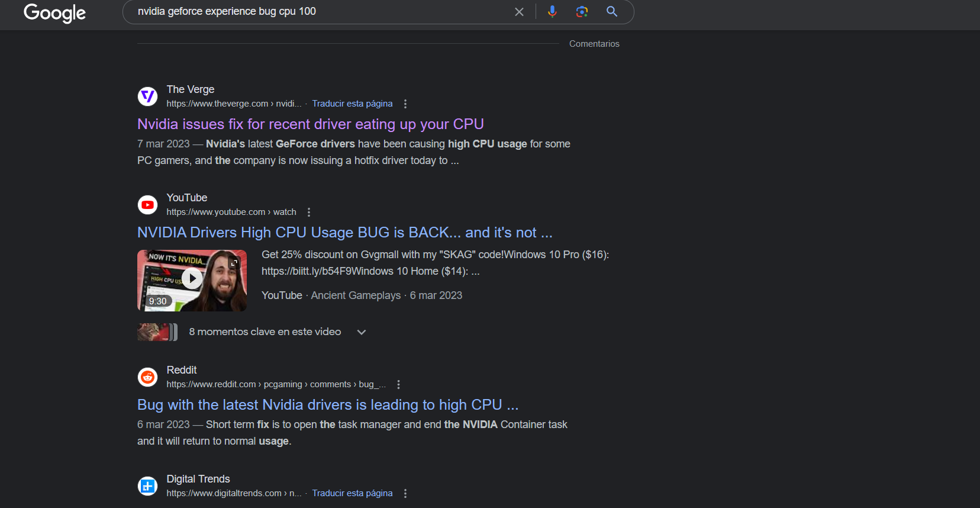The height and width of the screenshot is (508, 980).
Task: Click The Verge site name
Action: tap(191, 89)
